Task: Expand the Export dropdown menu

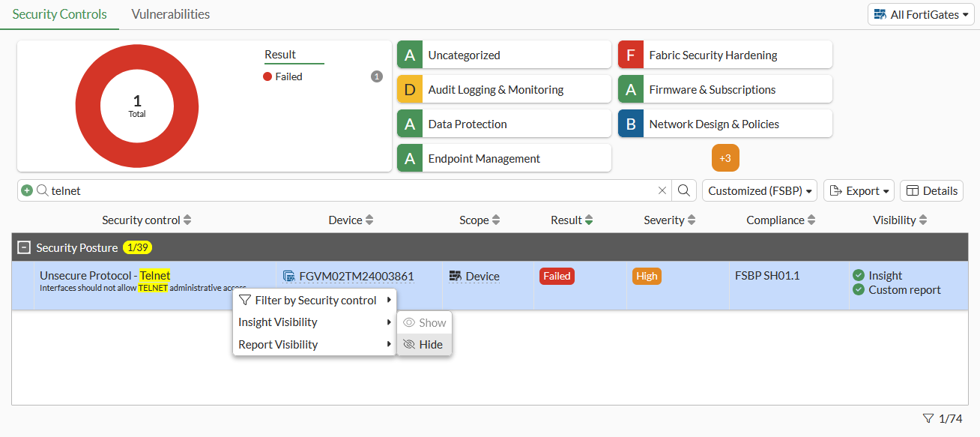Action: pos(859,191)
